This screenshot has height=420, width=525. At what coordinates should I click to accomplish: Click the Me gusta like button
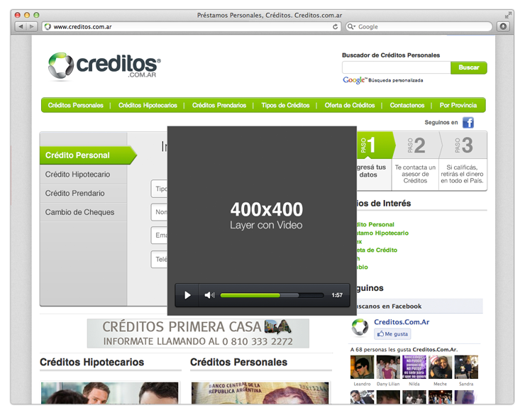click(x=392, y=334)
